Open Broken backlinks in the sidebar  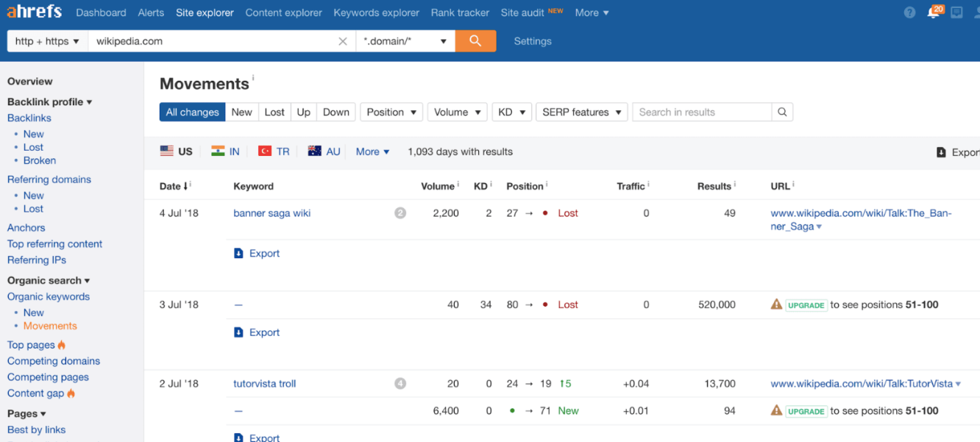point(40,160)
